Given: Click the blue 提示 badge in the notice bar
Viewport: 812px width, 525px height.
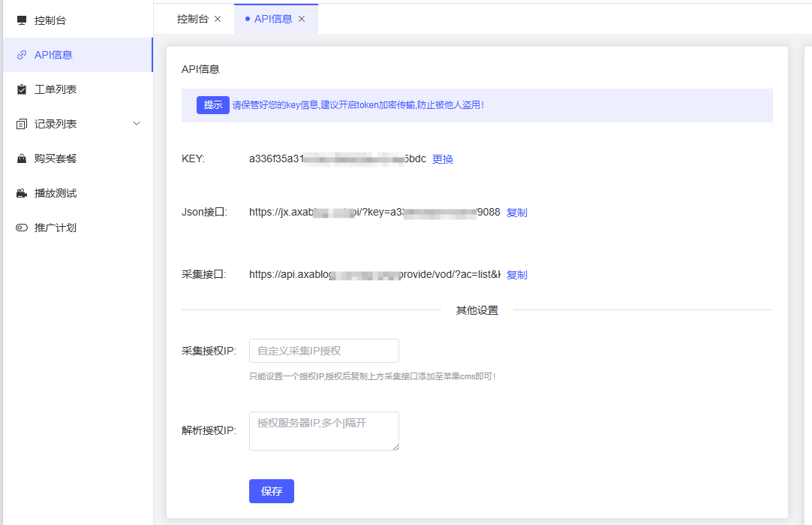Looking at the screenshot, I should click(212, 105).
